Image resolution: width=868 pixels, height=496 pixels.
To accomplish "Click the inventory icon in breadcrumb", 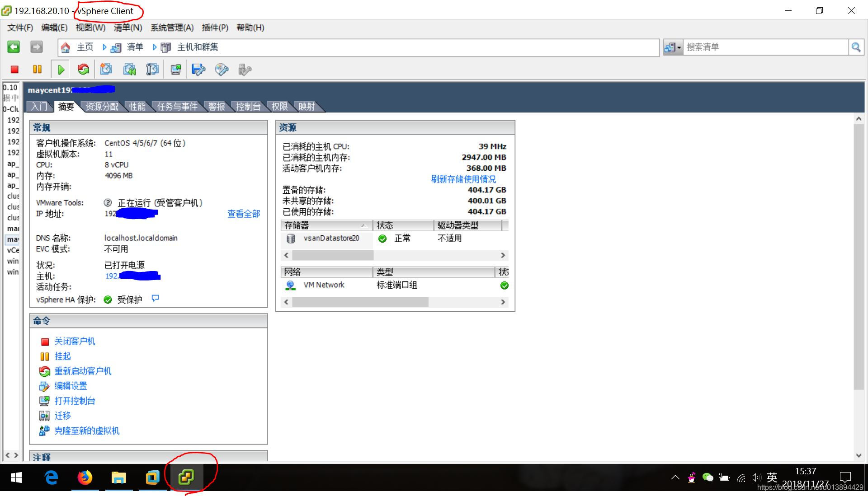I will click(116, 47).
